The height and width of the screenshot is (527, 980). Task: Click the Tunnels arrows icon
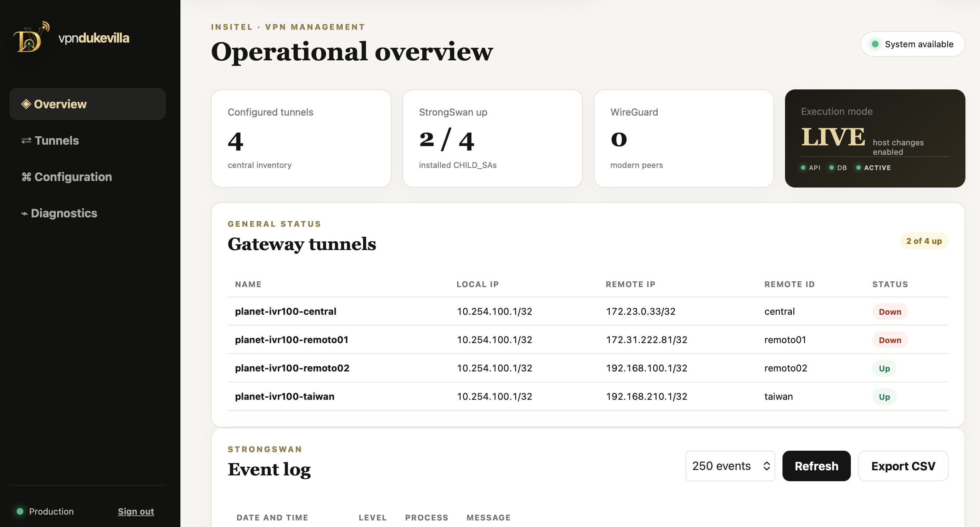(x=26, y=141)
